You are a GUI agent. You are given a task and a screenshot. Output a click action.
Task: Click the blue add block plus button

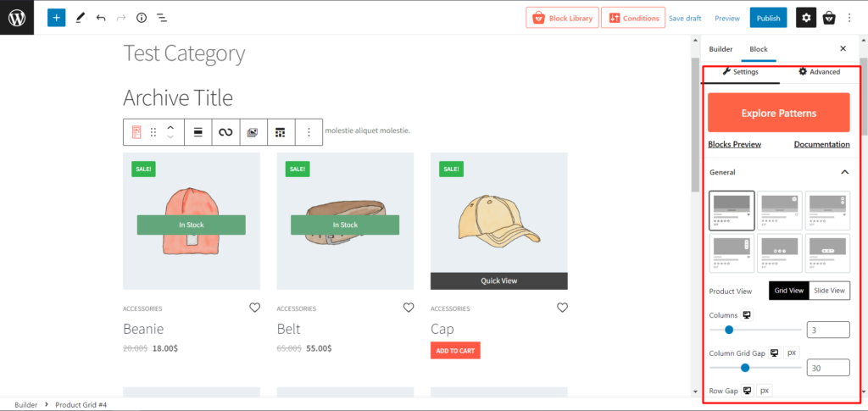57,18
